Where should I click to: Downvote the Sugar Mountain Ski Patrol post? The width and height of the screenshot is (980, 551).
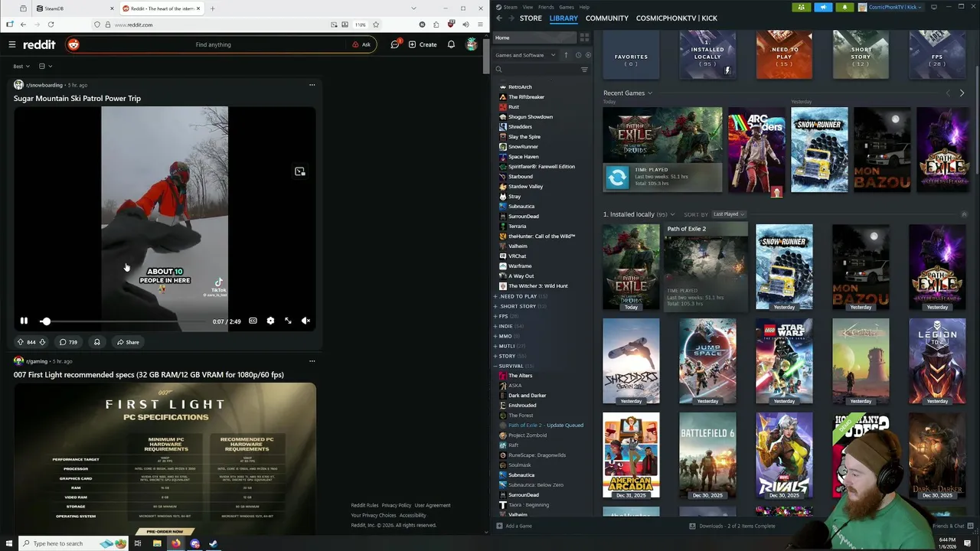click(42, 342)
